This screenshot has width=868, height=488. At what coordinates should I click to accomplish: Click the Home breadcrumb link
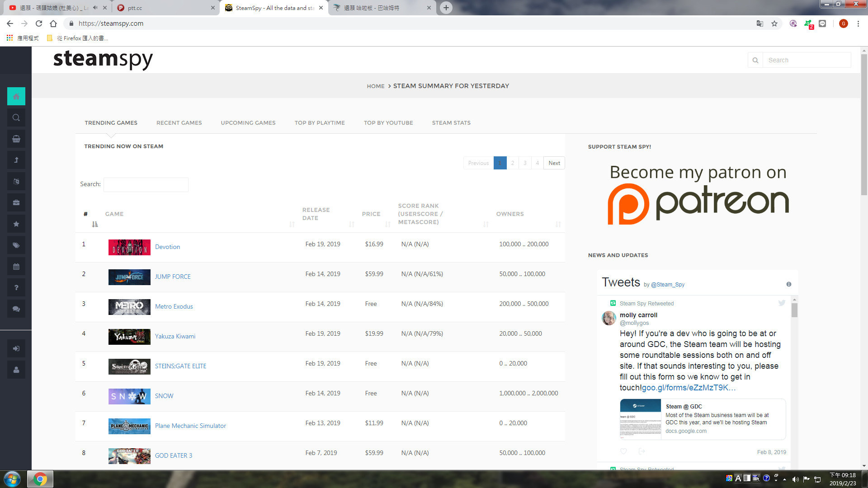pos(376,86)
